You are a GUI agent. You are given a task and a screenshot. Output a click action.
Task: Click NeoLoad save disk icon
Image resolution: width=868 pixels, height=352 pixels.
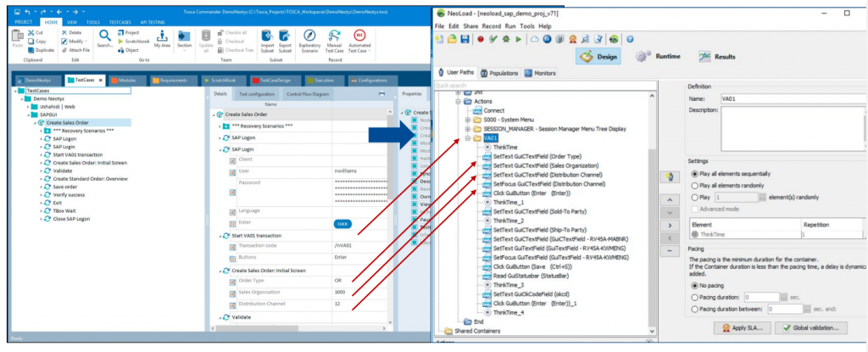465,39
